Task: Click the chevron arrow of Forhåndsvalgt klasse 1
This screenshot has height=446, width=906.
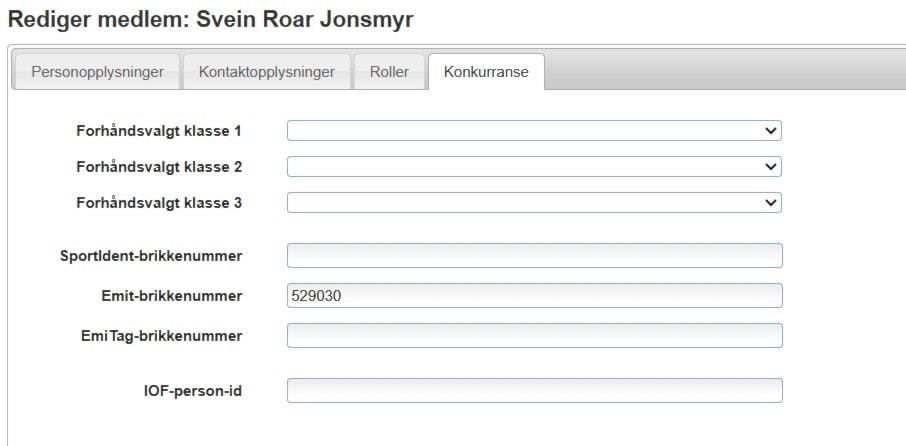Action: point(770,130)
